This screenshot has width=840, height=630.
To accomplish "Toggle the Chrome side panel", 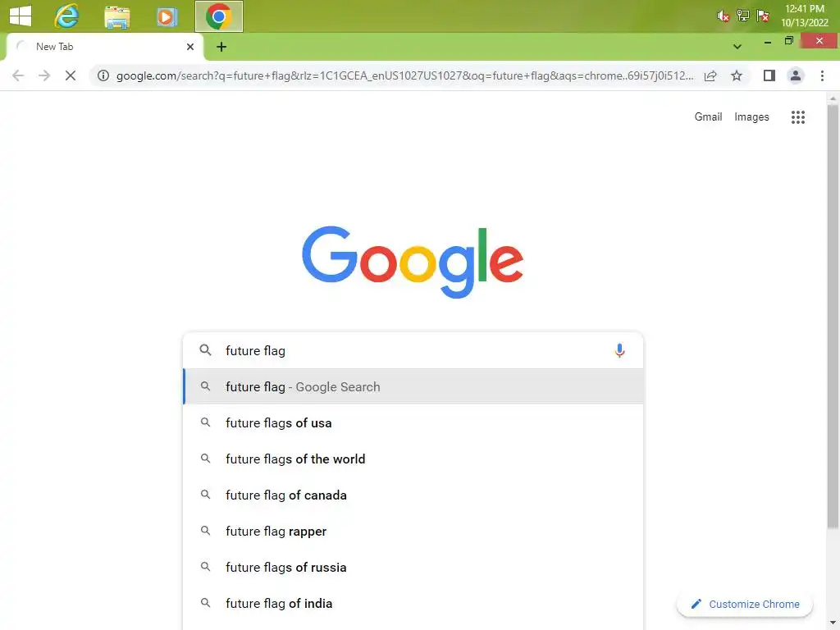I will click(x=769, y=75).
